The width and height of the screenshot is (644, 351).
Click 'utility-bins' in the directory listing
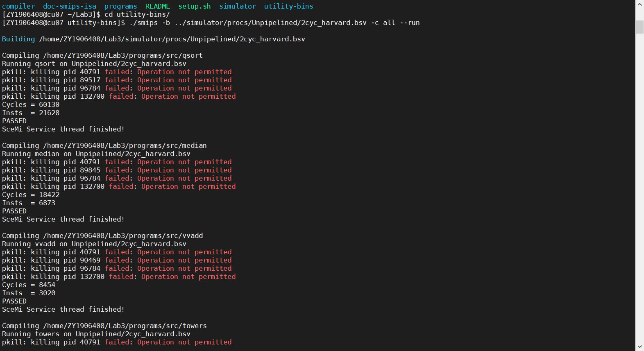(288, 6)
